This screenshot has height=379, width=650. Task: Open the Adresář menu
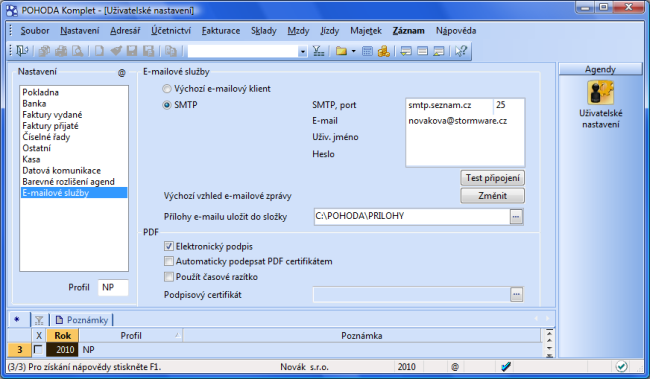point(125,31)
